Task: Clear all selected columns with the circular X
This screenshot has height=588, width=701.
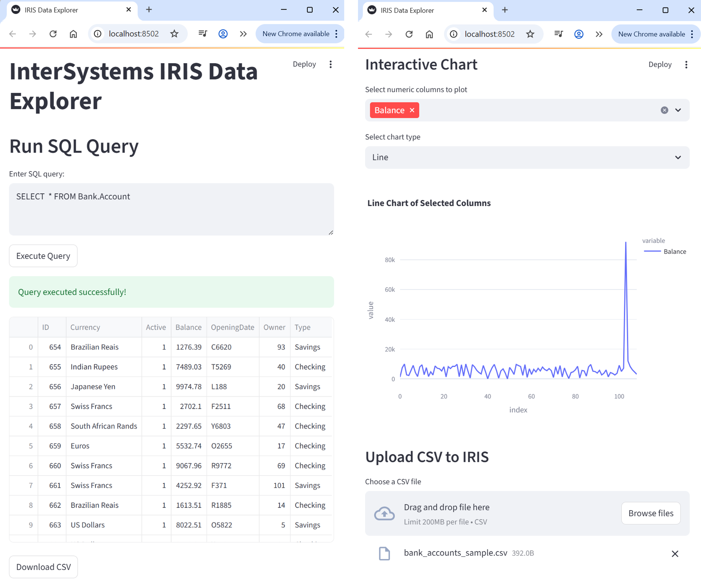Action: pos(665,110)
